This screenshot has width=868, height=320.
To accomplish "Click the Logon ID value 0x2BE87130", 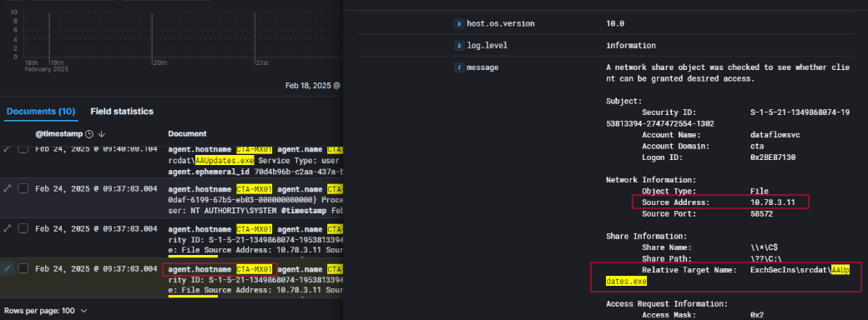I will (x=773, y=157).
